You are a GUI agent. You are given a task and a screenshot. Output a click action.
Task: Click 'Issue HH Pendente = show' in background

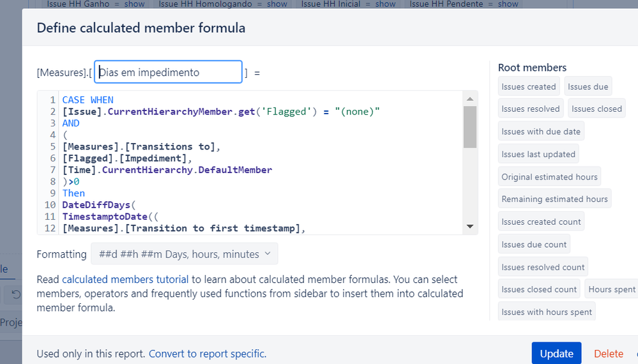pyautogui.click(x=464, y=4)
